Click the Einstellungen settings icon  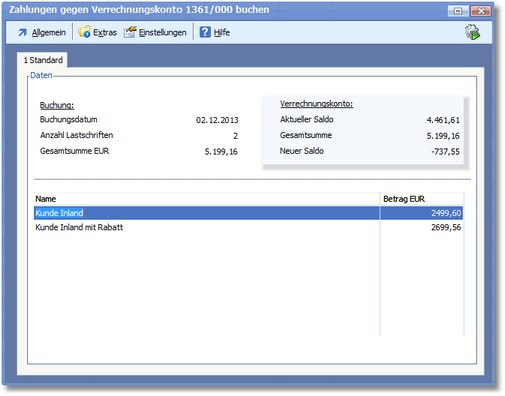(130, 32)
